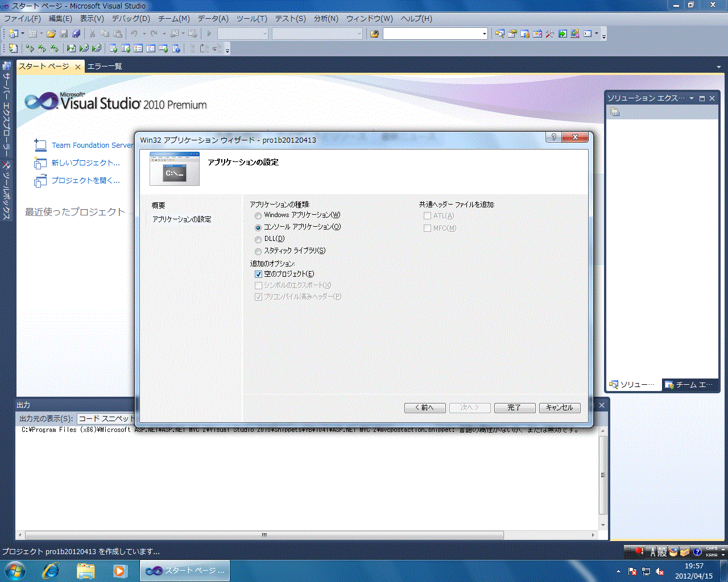Click the < 前へ button

(425, 408)
